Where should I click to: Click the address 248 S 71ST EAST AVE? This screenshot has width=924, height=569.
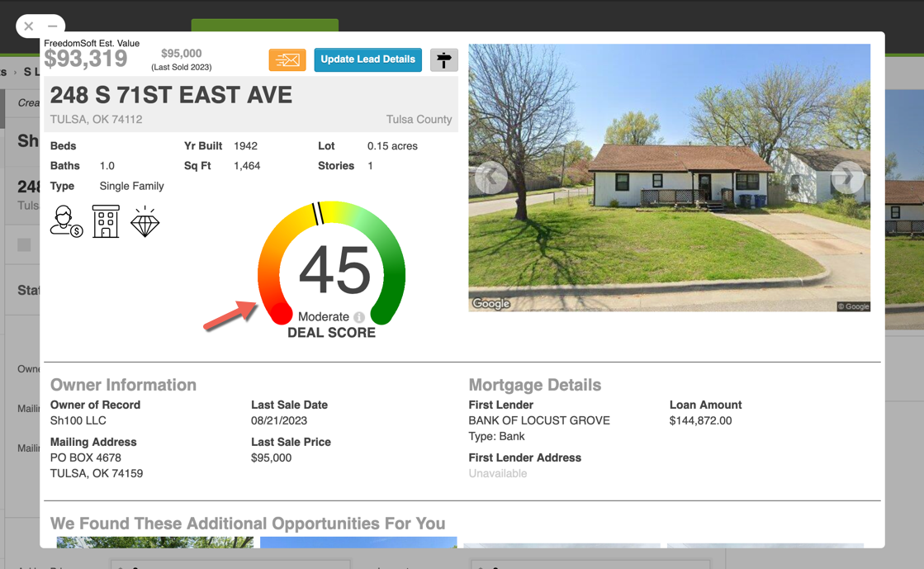point(171,95)
